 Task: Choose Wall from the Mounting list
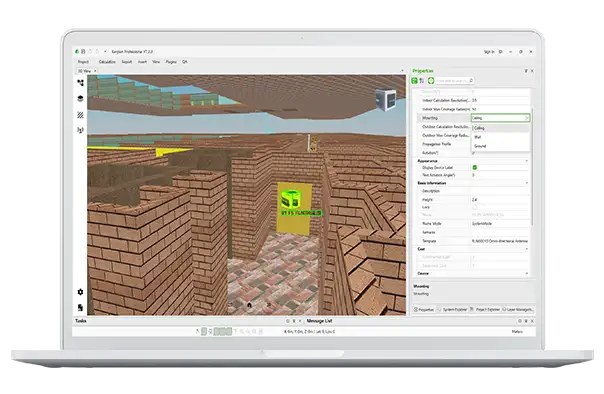tap(500, 137)
